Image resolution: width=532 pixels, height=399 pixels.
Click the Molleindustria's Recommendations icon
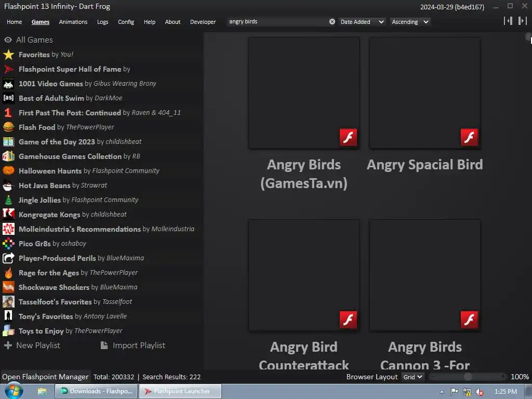click(8, 229)
